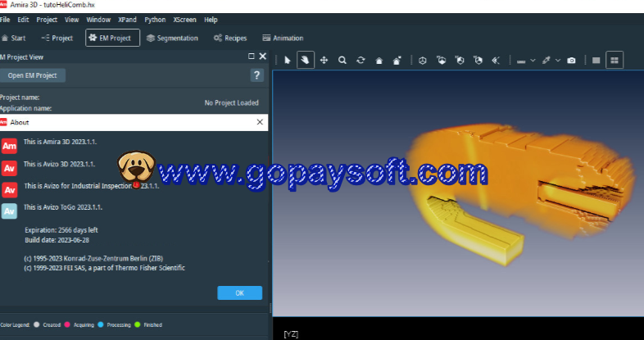Click the Open EM Project button
Screen dimensions: 644x340
point(33,75)
